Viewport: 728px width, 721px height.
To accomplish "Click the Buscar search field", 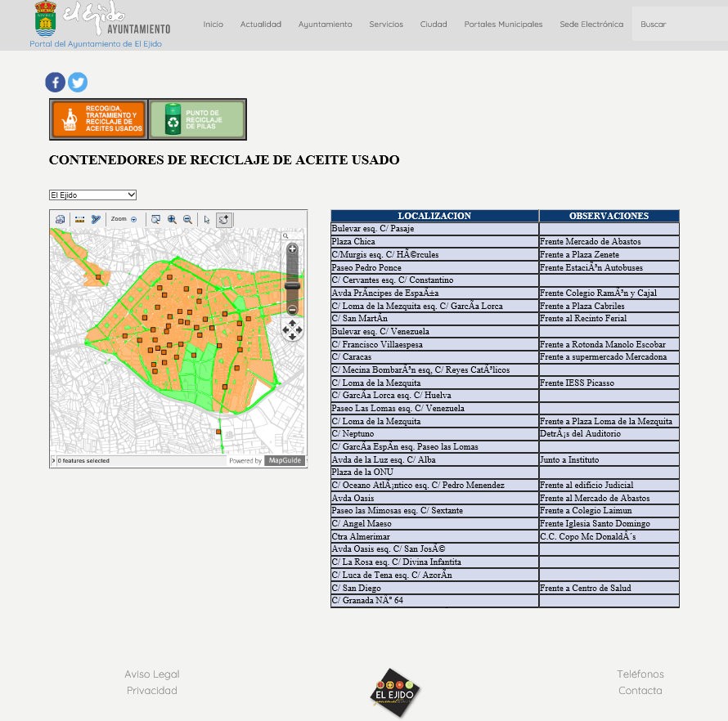I will pyautogui.click(x=679, y=25).
